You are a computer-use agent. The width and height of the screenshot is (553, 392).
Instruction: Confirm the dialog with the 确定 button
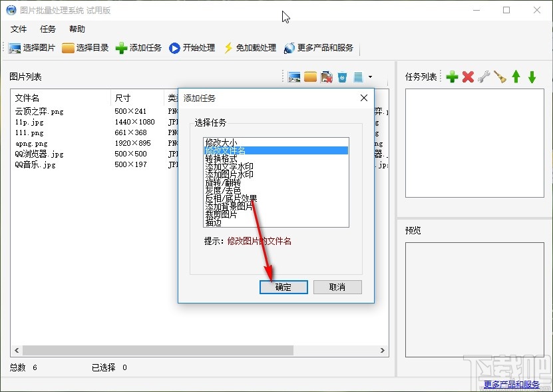283,287
